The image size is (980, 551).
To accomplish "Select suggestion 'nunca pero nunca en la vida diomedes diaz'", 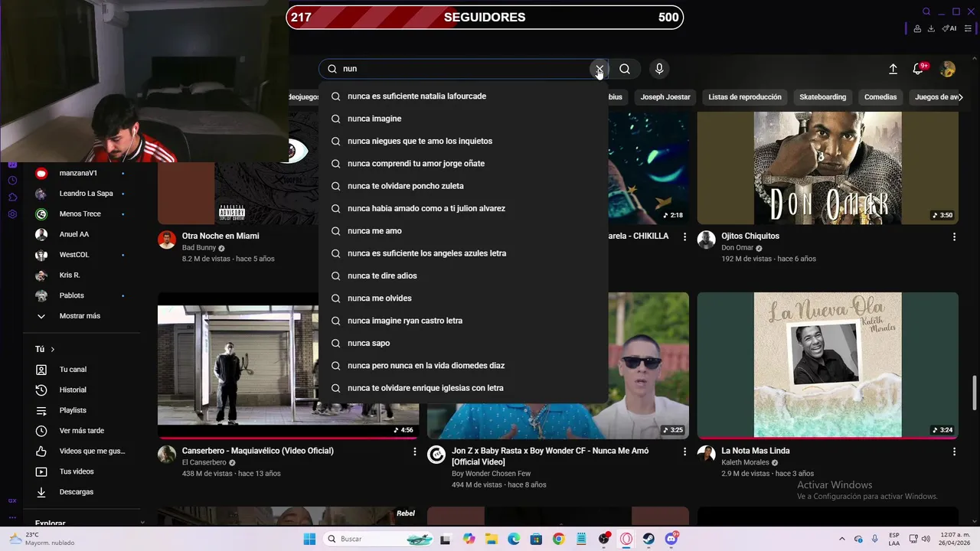I will [x=463, y=366].
